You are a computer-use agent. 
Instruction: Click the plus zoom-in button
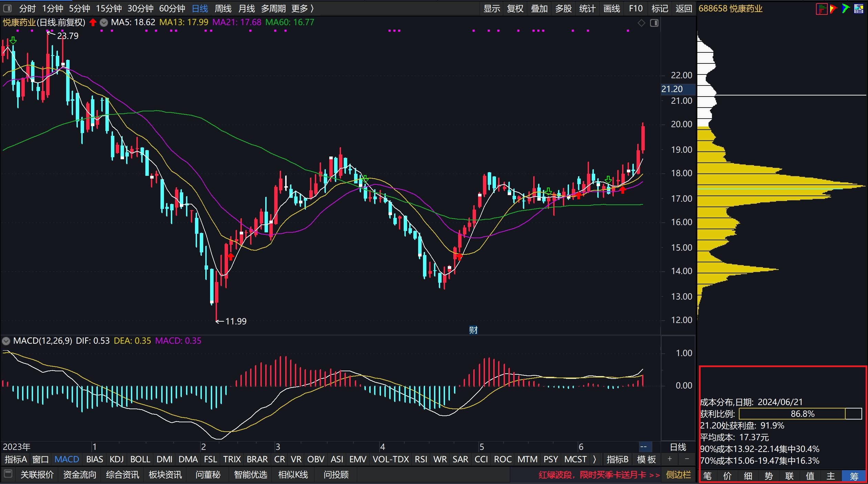coord(670,459)
